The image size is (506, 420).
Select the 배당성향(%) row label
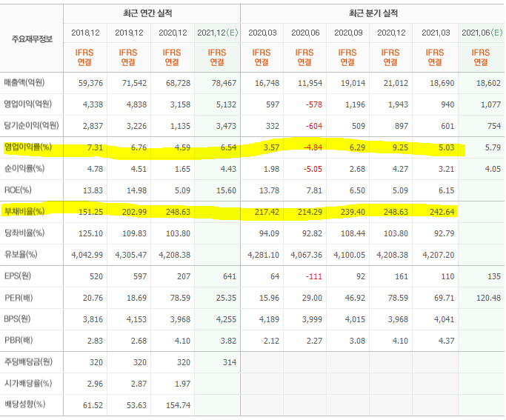point(25,404)
